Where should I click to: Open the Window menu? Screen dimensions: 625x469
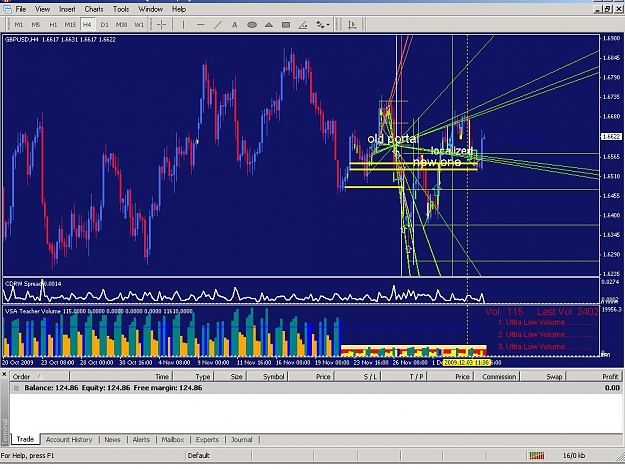point(150,9)
